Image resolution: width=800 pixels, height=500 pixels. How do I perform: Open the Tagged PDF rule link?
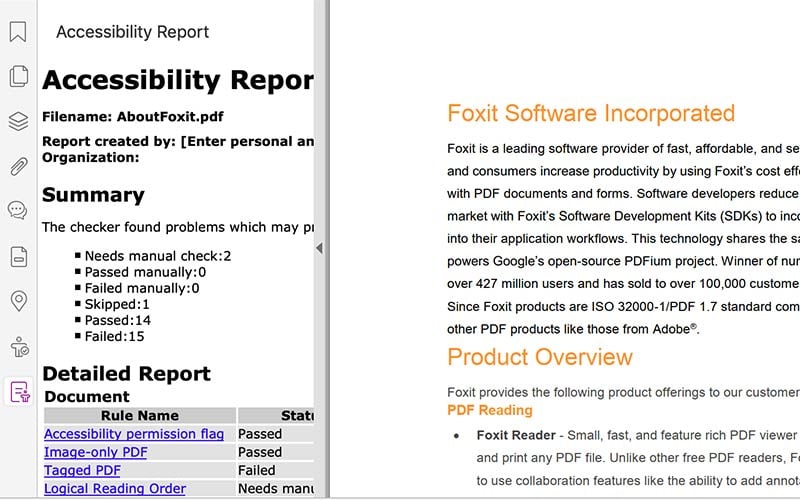click(82, 470)
